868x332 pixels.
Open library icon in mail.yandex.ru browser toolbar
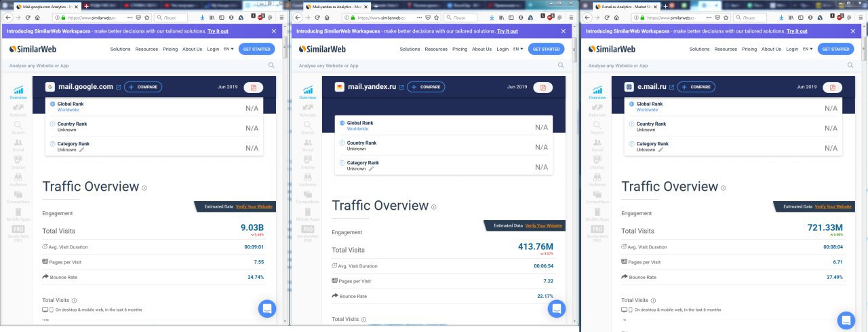click(x=501, y=17)
